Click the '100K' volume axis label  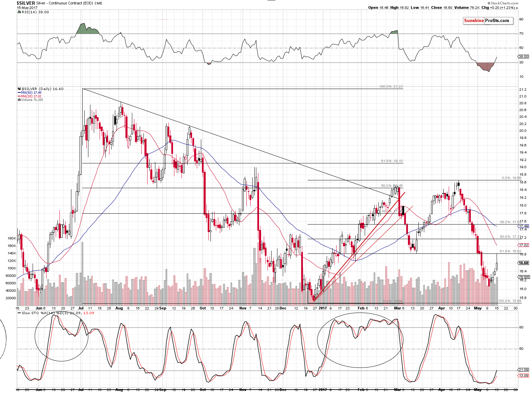pyautogui.click(x=12, y=268)
